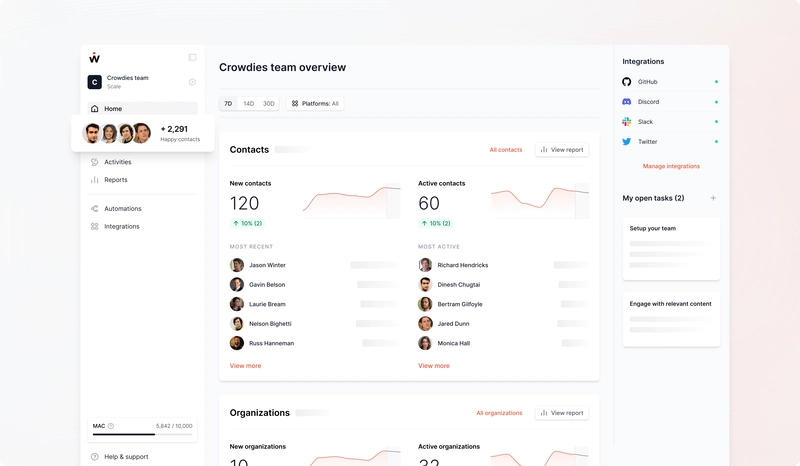Collapse sidebar using the panel icon

point(192,58)
